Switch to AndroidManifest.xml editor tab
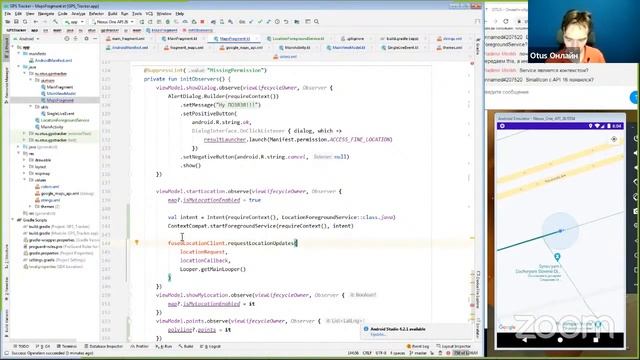640x360 pixels. coord(127,48)
